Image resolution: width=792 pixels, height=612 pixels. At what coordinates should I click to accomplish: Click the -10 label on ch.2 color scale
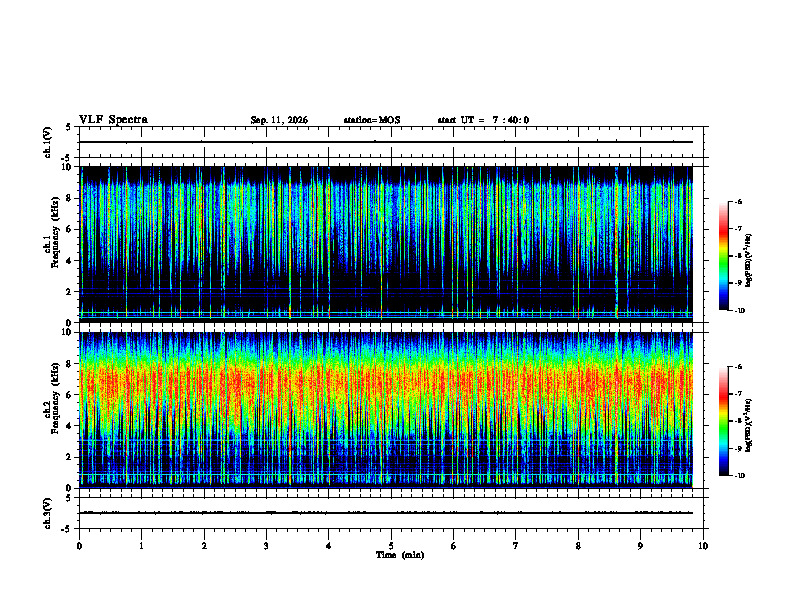[740, 476]
